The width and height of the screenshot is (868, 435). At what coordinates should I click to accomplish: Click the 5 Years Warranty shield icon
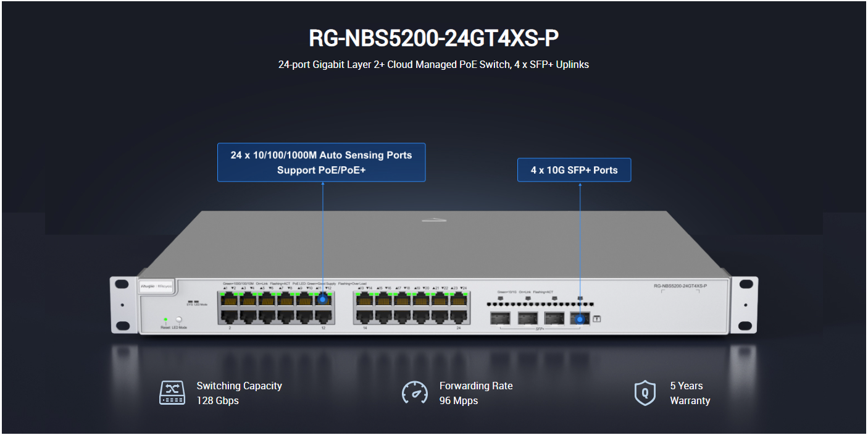[645, 393]
